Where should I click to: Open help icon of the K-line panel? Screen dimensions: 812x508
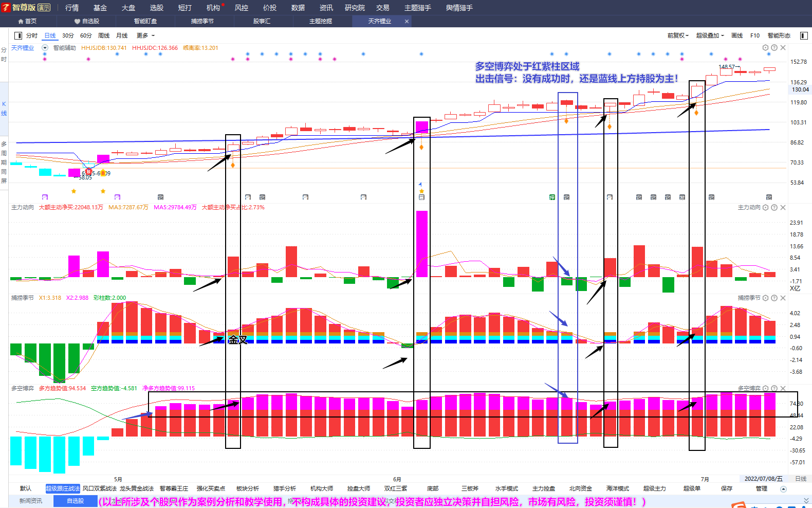[774, 48]
